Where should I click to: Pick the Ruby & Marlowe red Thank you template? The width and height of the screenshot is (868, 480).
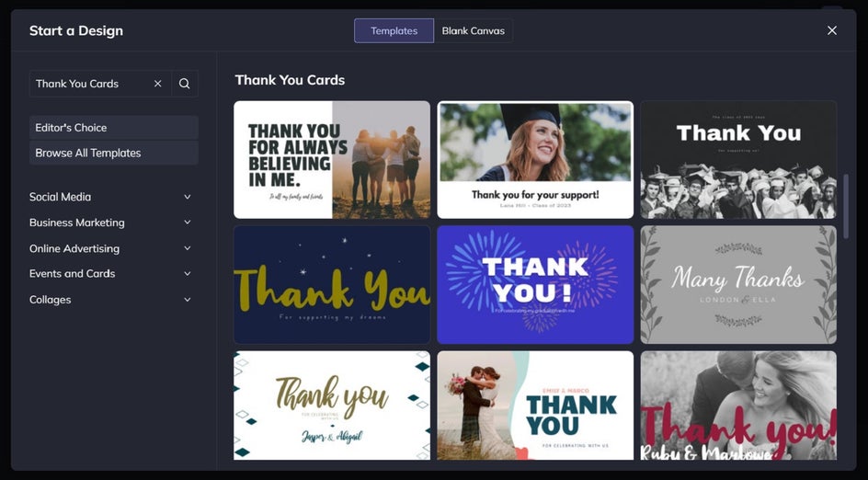pos(738,406)
